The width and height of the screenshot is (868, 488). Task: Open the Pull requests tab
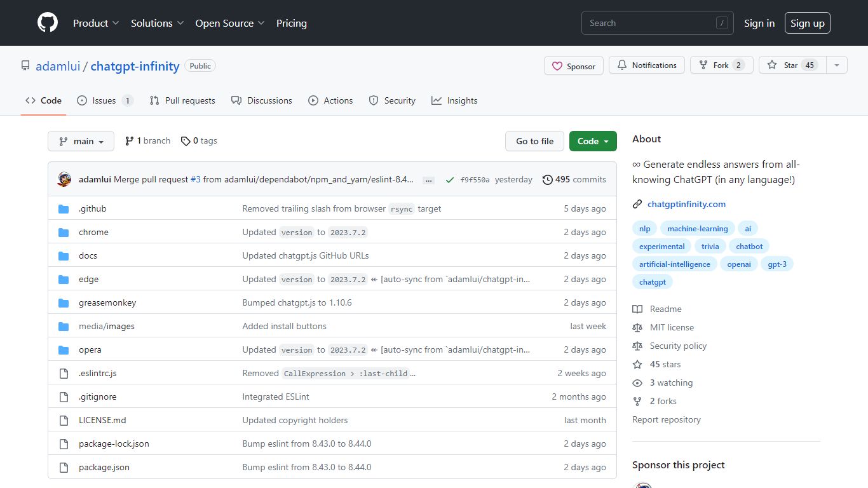(182, 100)
